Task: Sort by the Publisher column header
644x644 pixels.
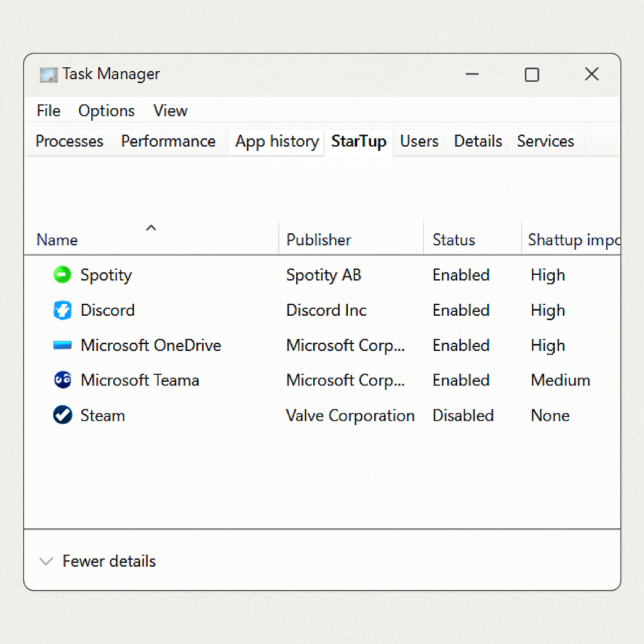Action: coord(319,240)
